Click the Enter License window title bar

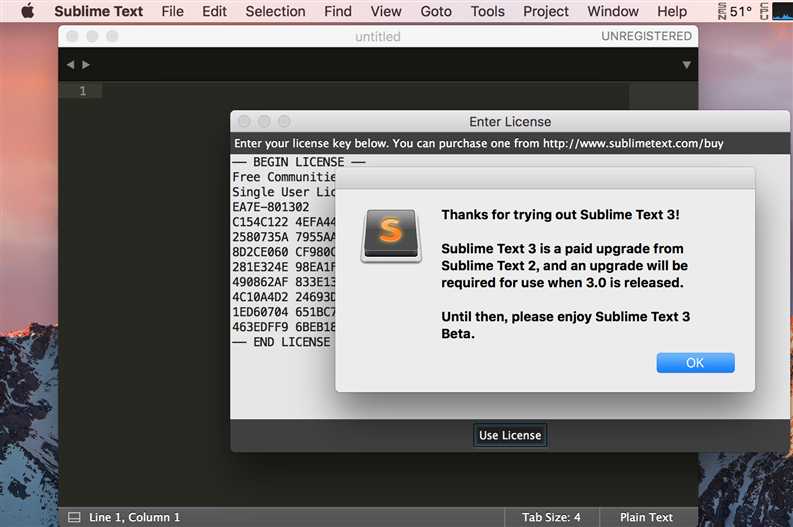click(x=510, y=121)
